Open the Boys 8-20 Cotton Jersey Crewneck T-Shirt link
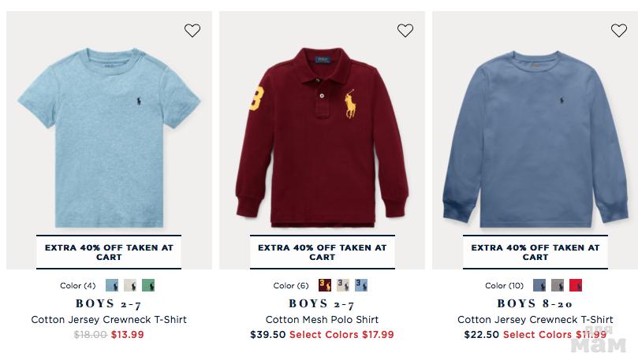The image size is (638, 364). [535, 320]
